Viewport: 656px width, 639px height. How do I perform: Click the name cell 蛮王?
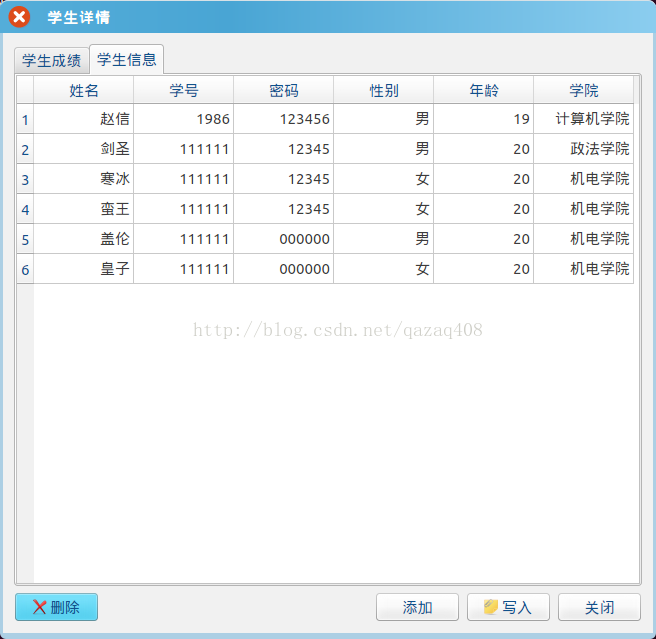point(83,209)
